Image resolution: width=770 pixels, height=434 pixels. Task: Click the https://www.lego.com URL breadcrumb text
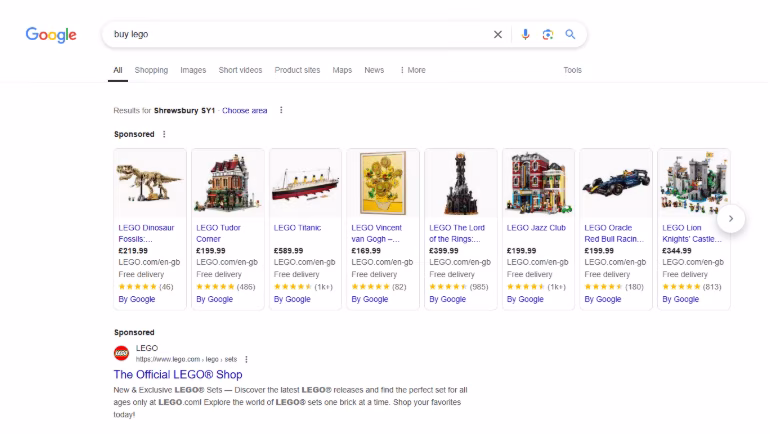[186, 359]
